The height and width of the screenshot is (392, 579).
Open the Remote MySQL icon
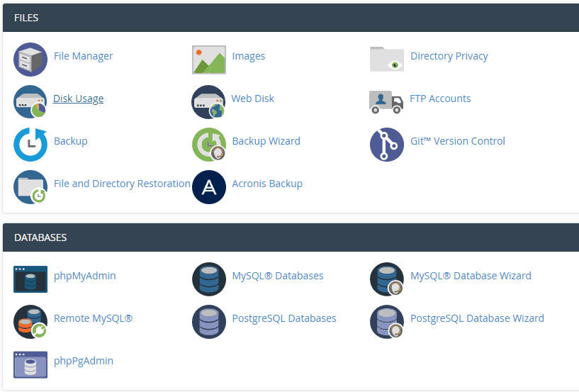pyautogui.click(x=30, y=322)
